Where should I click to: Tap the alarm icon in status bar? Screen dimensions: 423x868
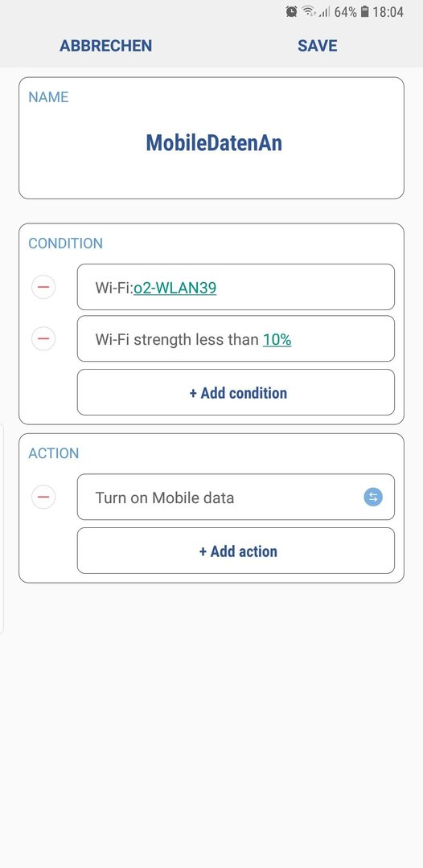[x=291, y=11]
